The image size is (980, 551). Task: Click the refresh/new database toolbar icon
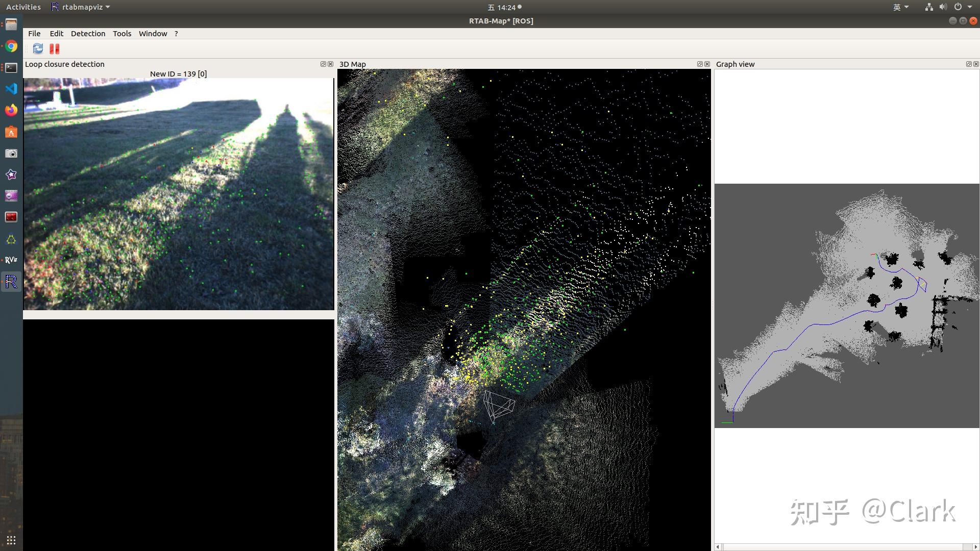pos(38,48)
